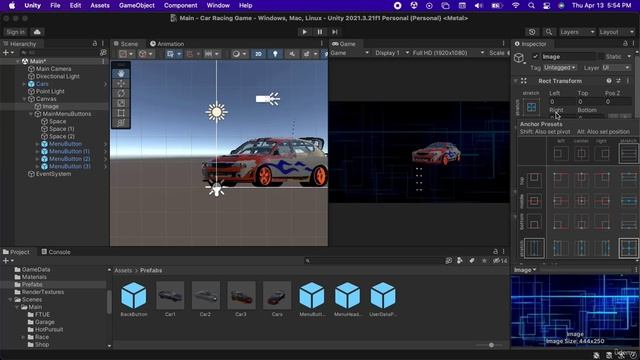The image size is (640, 360).
Task: Open the Layout dropdown
Action: (616, 32)
